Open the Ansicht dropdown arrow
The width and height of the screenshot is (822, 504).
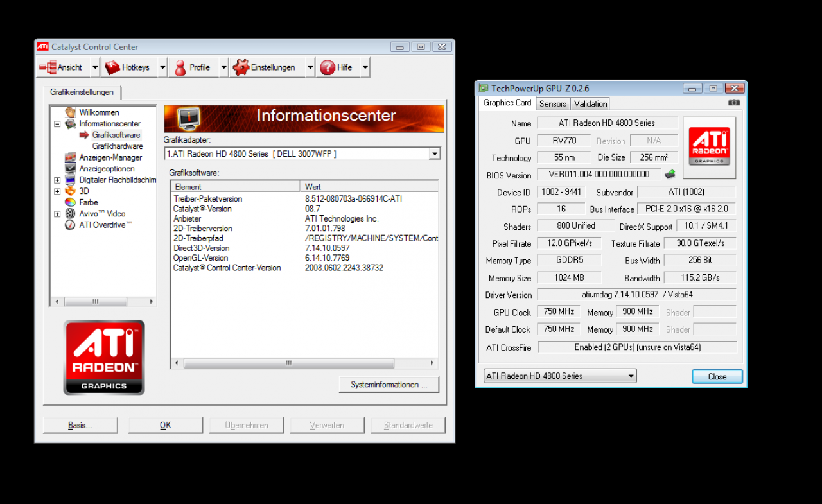point(95,67)
